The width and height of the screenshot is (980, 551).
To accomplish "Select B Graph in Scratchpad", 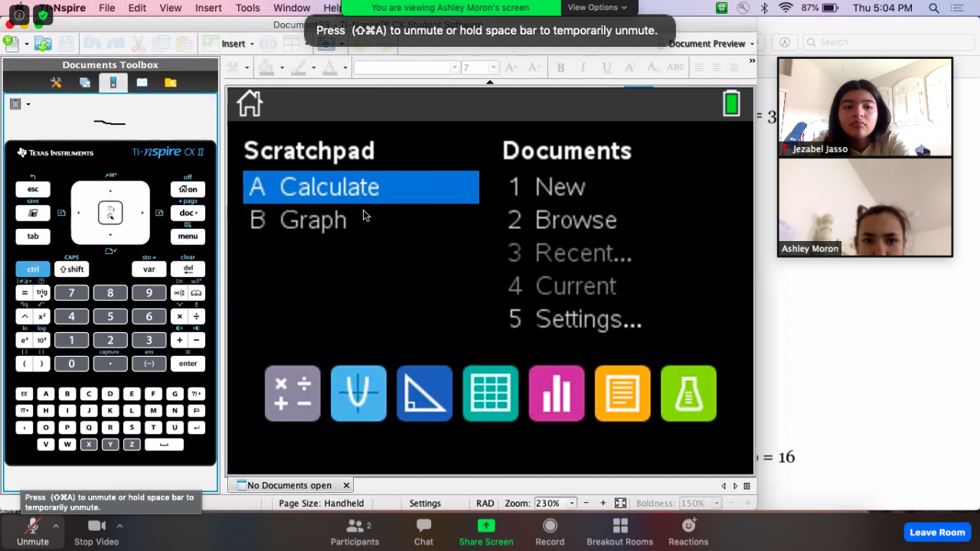I will [299, 220].
